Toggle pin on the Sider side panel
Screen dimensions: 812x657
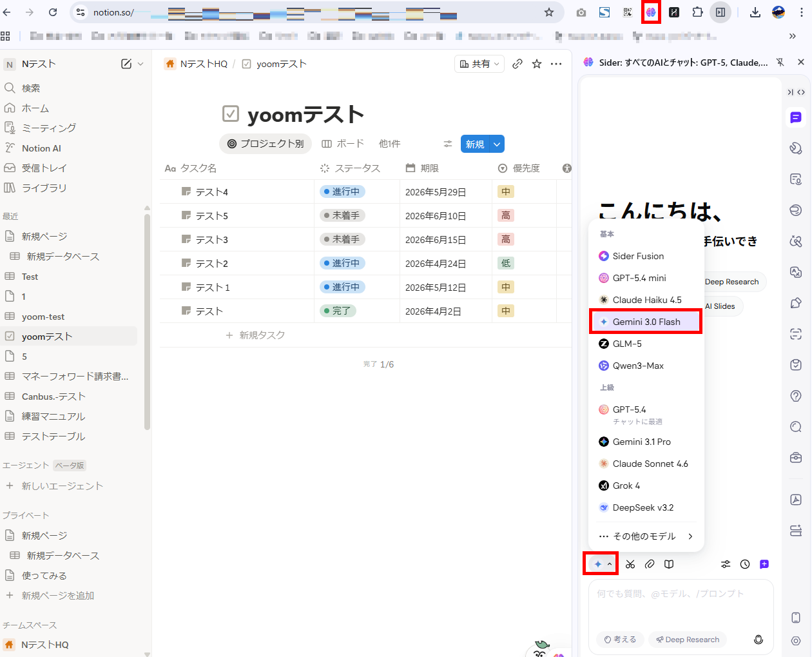point(780,63)
